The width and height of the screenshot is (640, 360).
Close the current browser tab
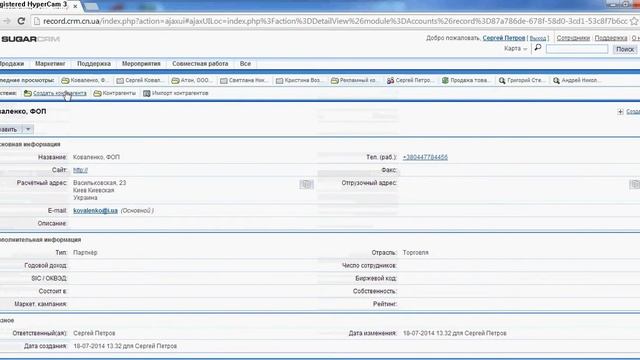[75, 6]
